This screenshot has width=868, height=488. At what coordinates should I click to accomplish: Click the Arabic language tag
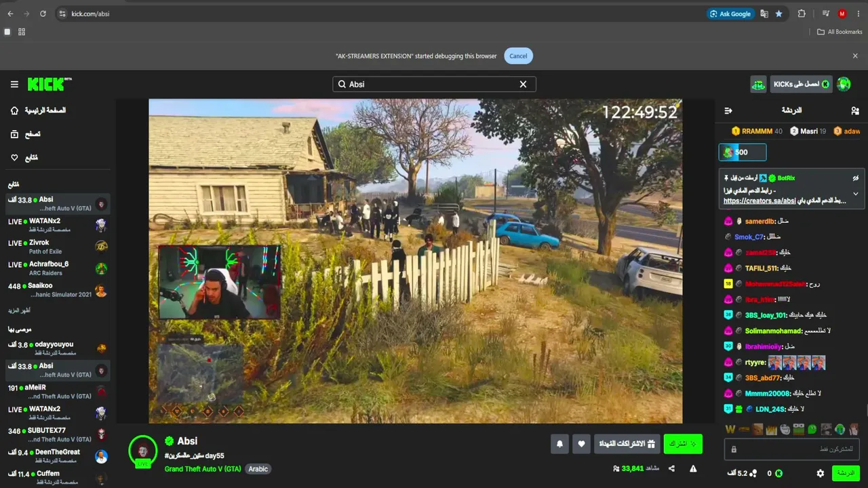pos(258,469)
